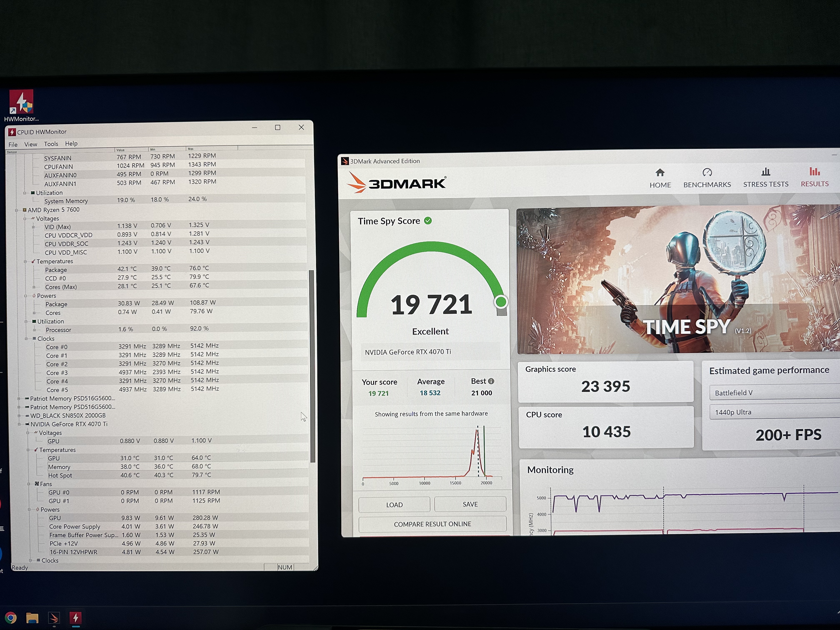Open the Tools menu in HWMonitor

[x=51, y=144]
